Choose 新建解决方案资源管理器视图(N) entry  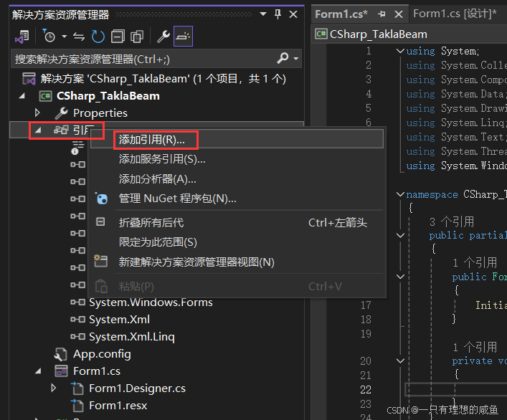point(237,262)
